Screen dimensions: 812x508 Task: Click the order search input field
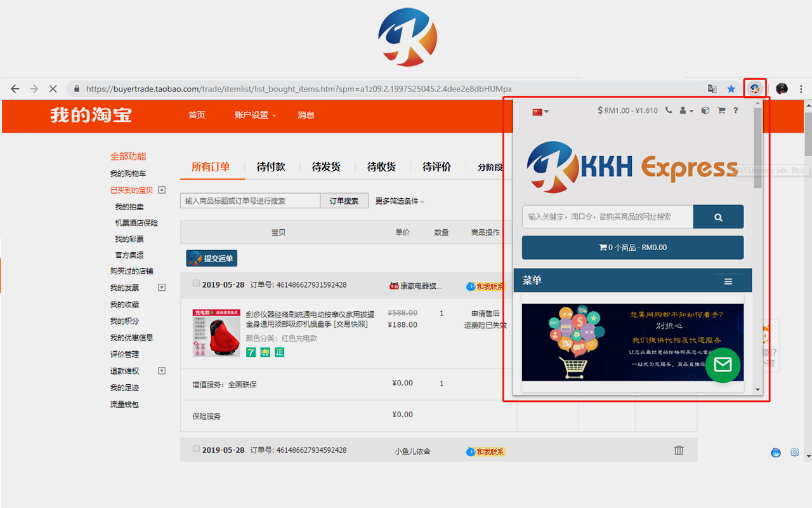[250, 201]
